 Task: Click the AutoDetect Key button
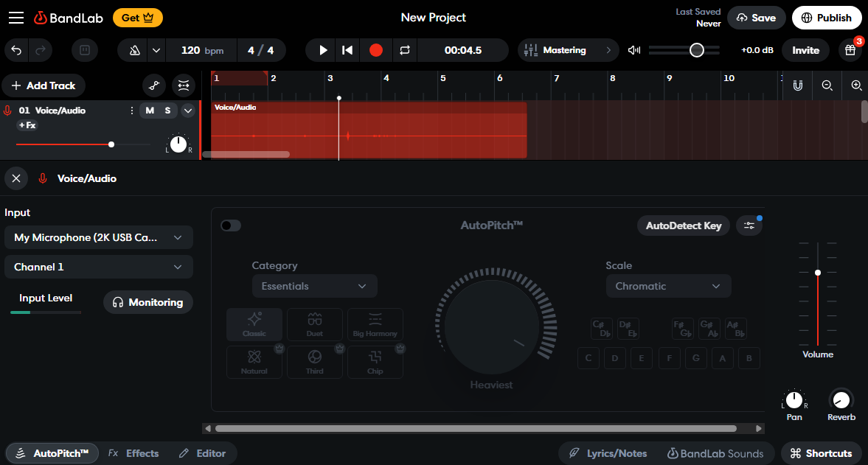click(683, 225)
